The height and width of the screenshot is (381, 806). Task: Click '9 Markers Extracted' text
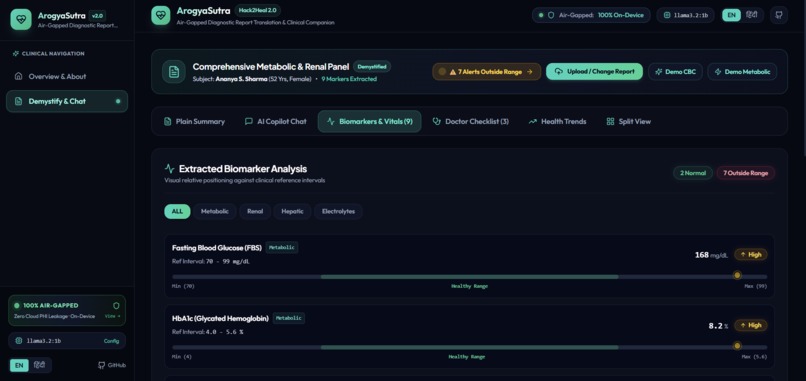click(x=349, y=79)
